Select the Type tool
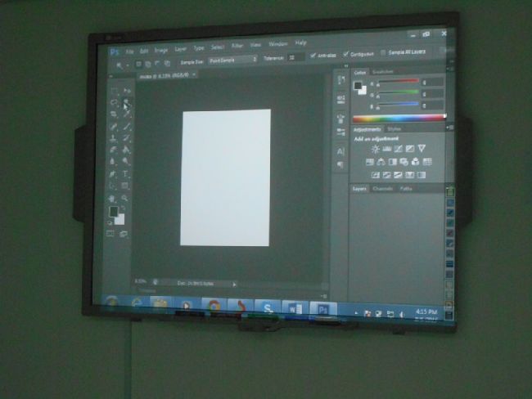This screenshot has height=399, width=532. pos(125,174)
